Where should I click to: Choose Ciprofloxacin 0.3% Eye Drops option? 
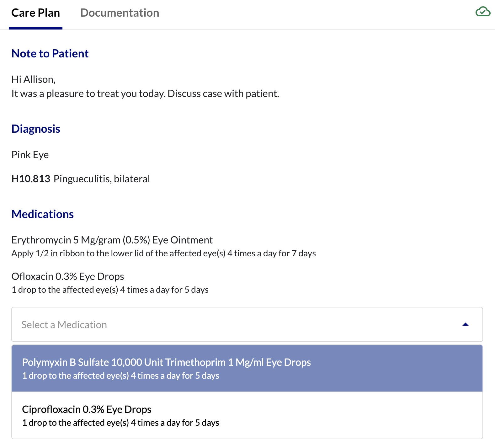tap(247, 415)
